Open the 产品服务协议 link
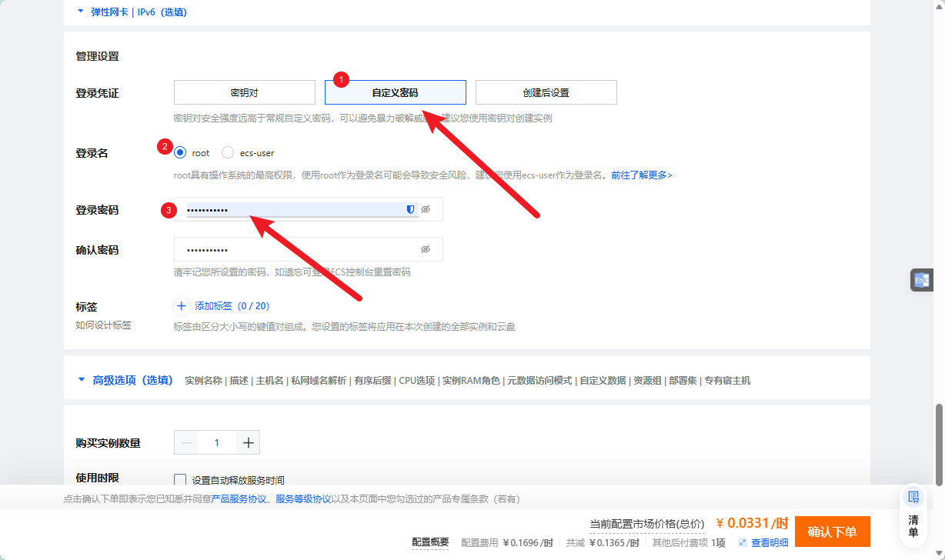This screenshot has width=945, height=560. pos(239,499)
